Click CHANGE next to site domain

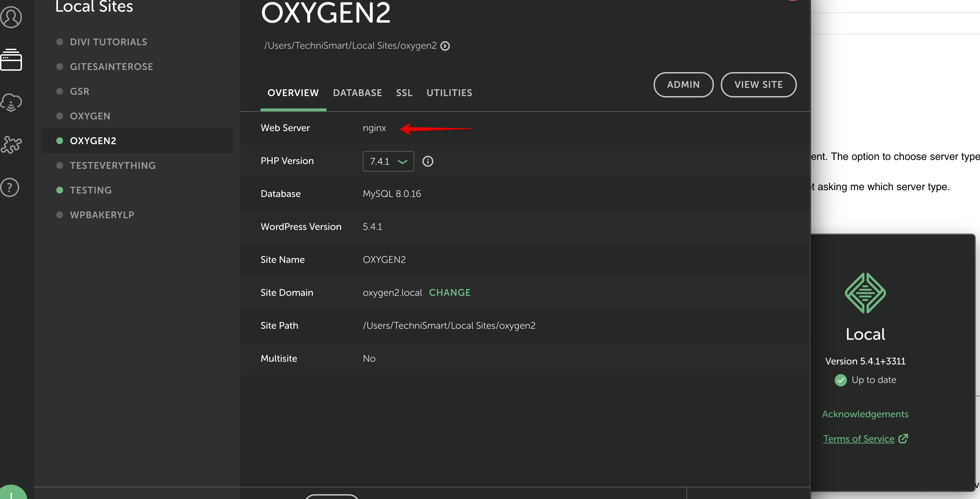[x=450, y=292]
